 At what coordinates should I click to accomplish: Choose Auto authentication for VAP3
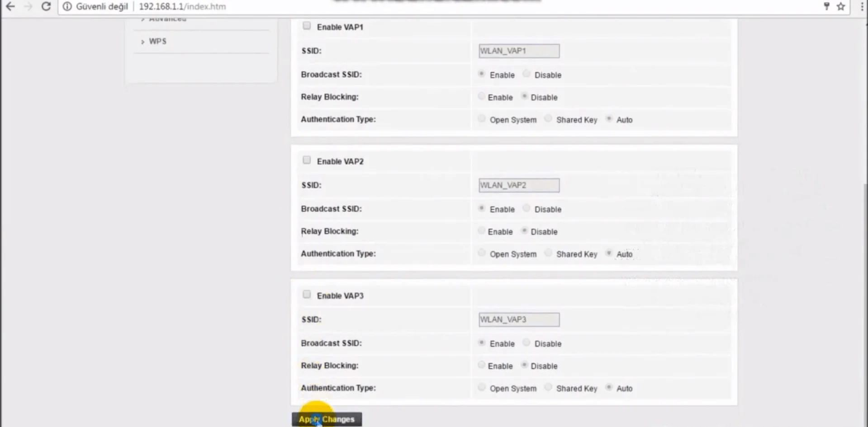pos(609,387)
